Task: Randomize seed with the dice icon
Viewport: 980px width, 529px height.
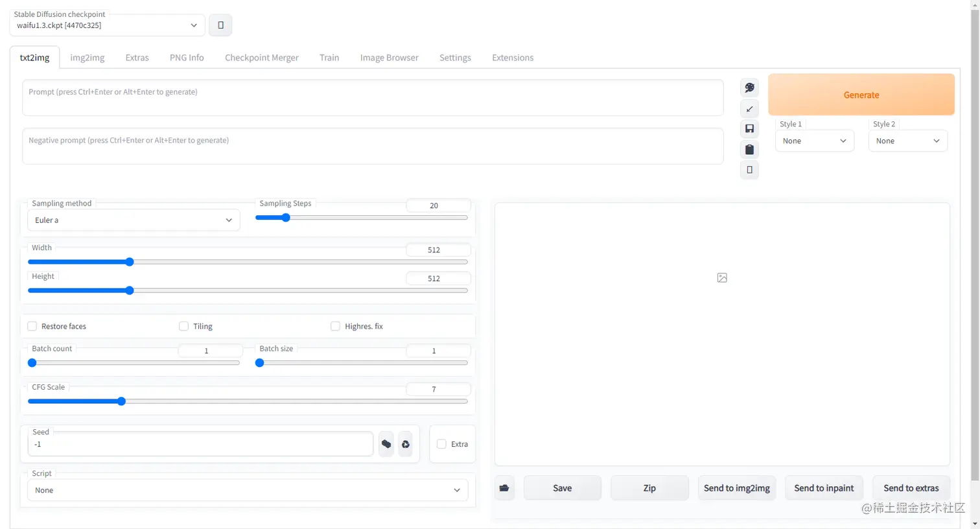Action: click(386, 444)
